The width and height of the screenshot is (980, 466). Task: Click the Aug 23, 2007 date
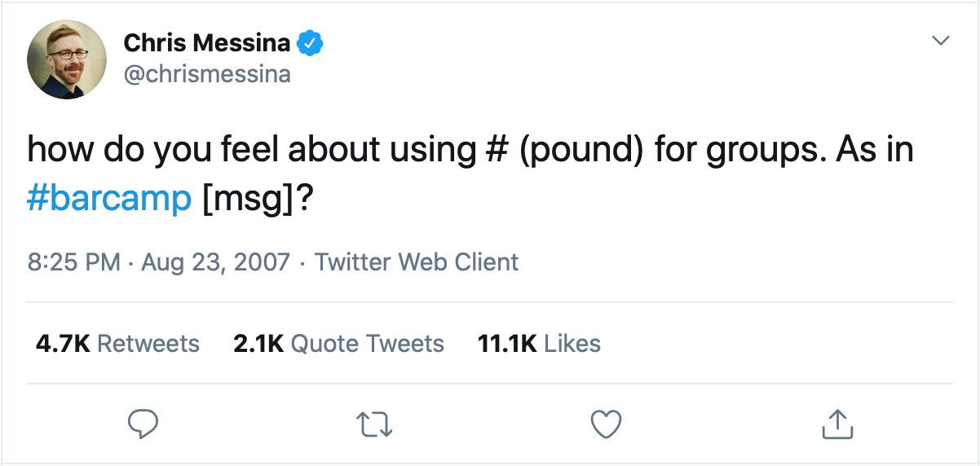[x=214, y=262]
